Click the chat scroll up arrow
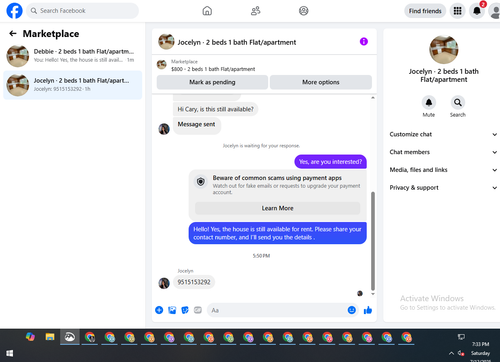The height and width of the screenshot is (362, 500). click(373, 98)
